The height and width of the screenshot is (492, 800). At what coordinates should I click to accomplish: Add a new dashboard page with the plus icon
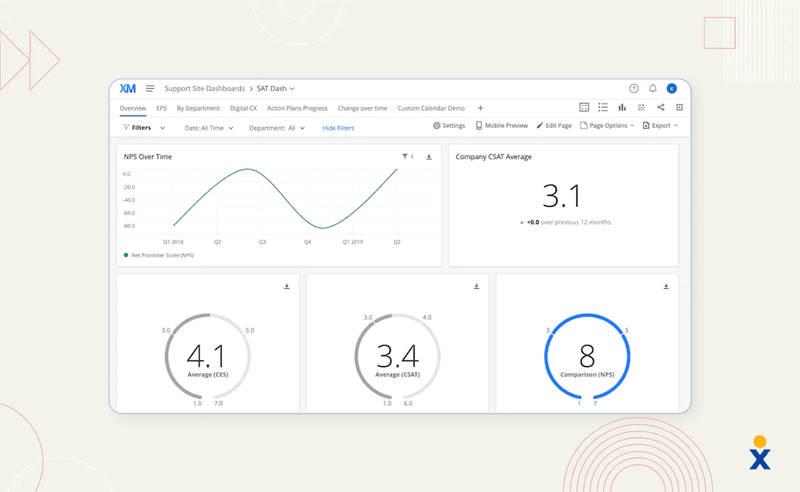[480, 108]
